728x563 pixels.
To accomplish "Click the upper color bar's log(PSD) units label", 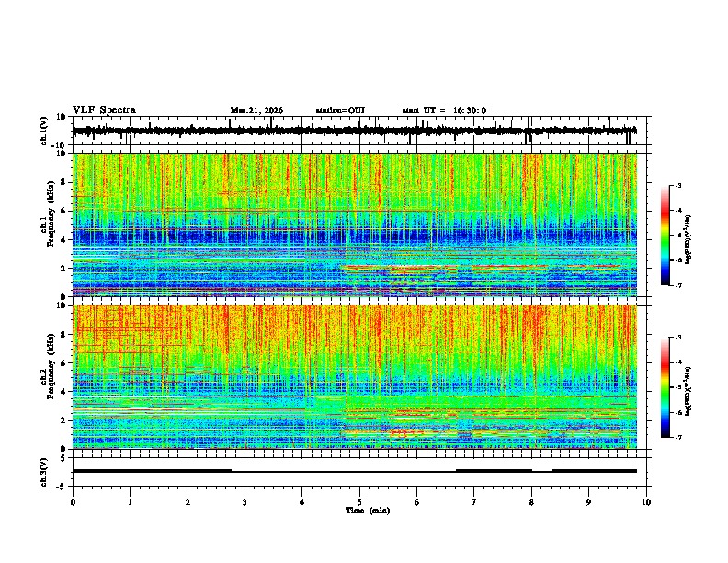I will click(688, 239).
